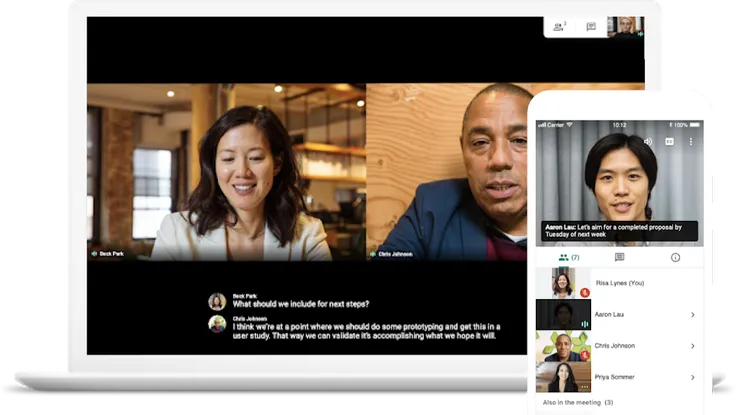This screenshot has height=415, width=736.
Task: Tap Aaron Lau name in participant list
Action: click(609, 315)
